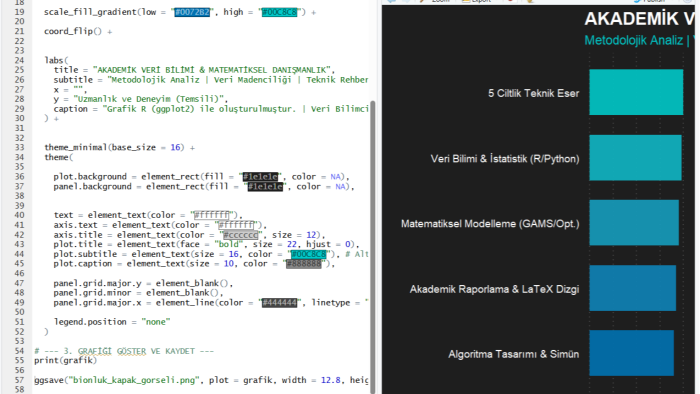Click the teal plot subtitle "Metodolojik Analiz"

pyautogui.click(x=633, y=40)
